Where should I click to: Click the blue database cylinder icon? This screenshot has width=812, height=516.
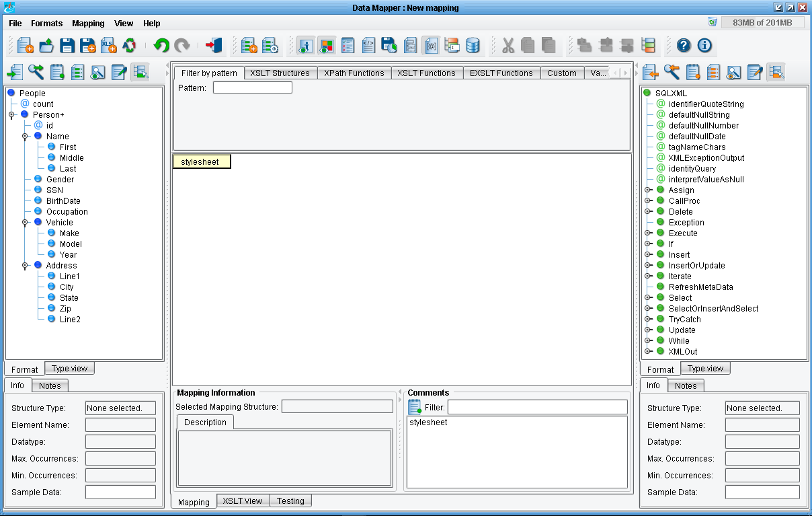coord(473,45)
